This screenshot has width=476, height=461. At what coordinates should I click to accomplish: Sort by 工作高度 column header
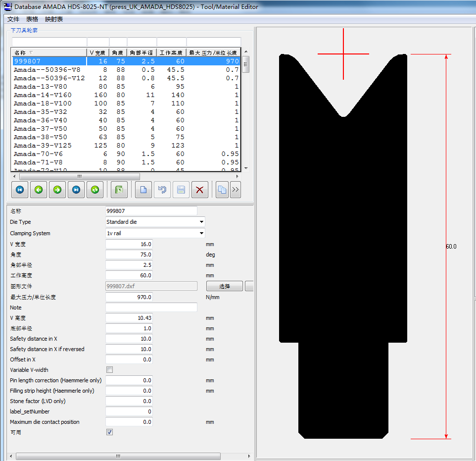click(x=171, y=52)
